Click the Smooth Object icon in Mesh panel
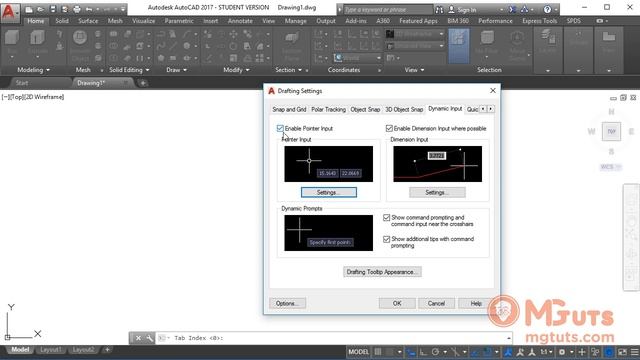Image resolution: width=640 pixels, height=360 pixels. click(x=80, y=38)
